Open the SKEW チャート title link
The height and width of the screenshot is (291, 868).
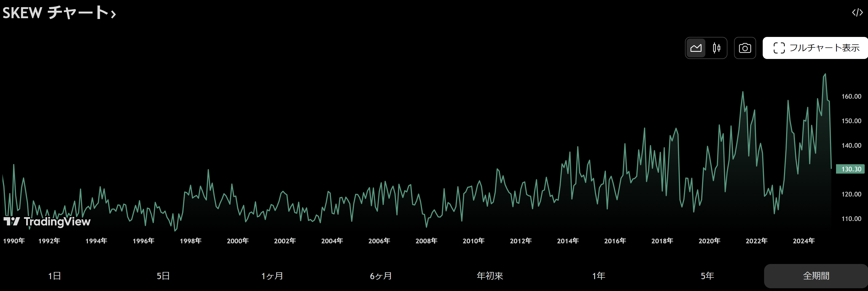(59, 13)
